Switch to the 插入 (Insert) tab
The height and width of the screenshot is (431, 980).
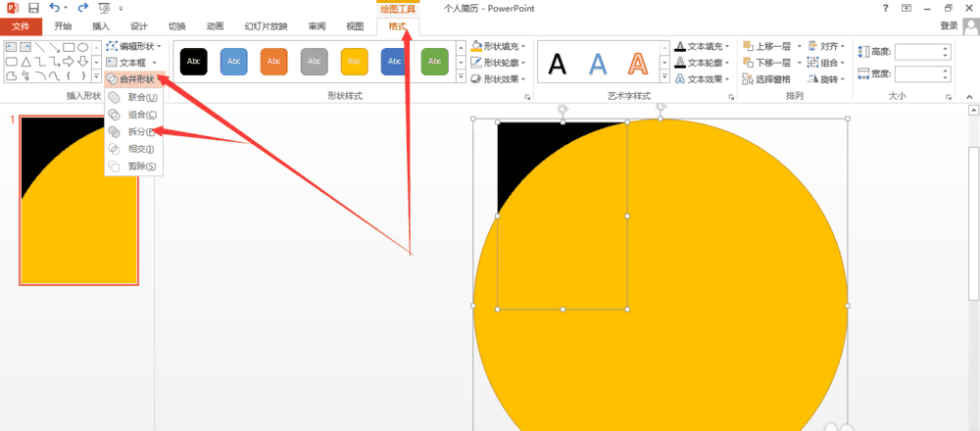(101, 26)
